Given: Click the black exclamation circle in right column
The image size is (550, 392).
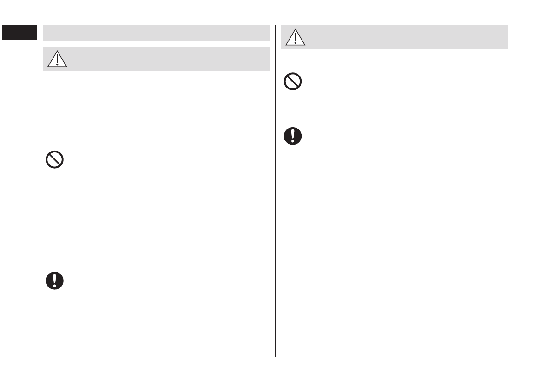Looking at the screenshot, I should point(293,136).
